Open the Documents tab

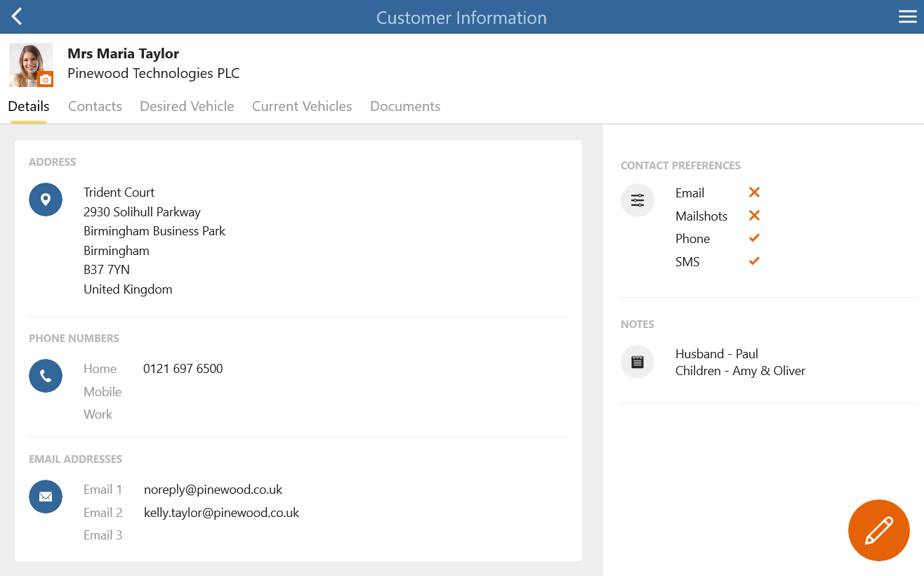click(x=405, y=106)
